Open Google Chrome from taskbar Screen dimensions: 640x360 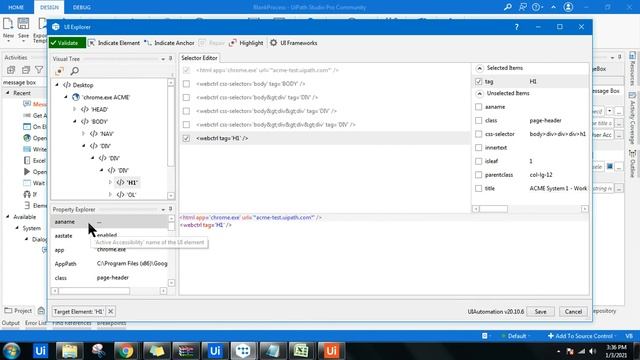point(126,351)
